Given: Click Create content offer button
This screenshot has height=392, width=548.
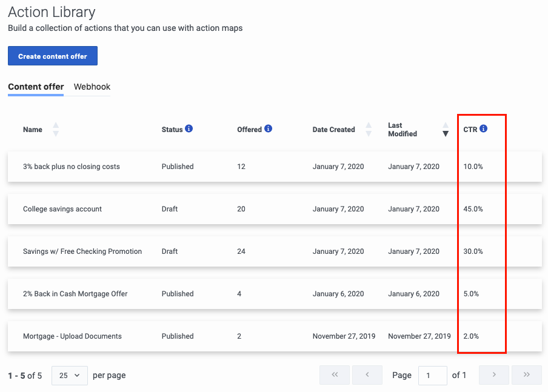Looking at the screenshot, I should click(x=53, y=56).
